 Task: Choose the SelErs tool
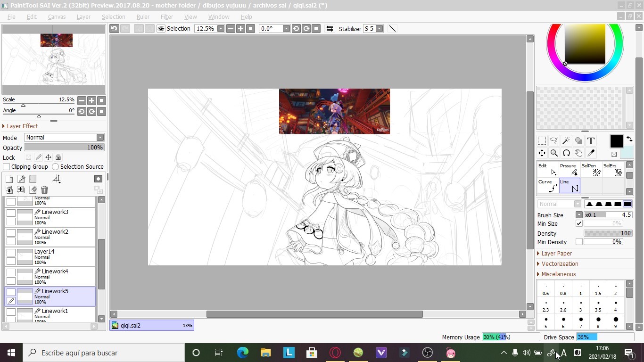point(613,170)
